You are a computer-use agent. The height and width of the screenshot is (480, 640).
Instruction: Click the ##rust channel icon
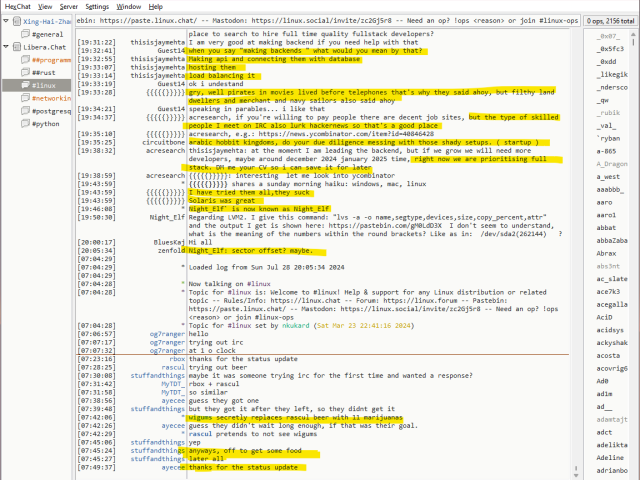pyautogui.click(x=24, y=73)
